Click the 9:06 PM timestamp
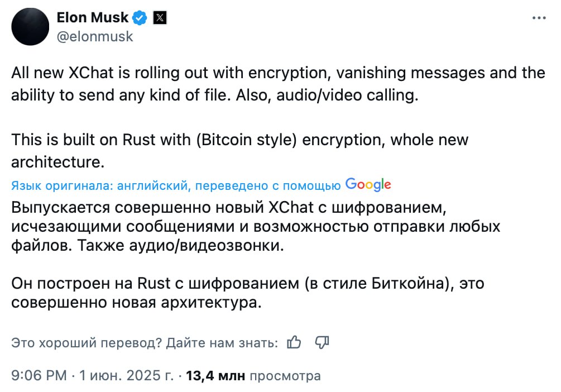 pyautogui.click(x=39, y=376)
